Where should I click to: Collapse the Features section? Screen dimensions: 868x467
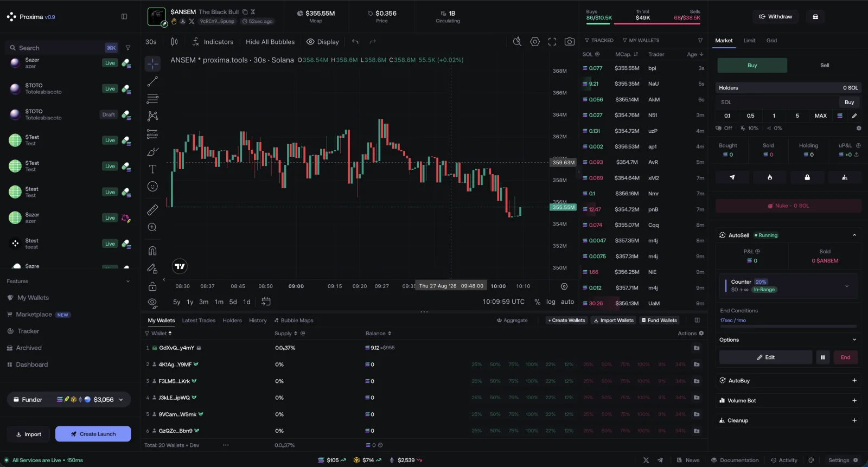[128, 282]
